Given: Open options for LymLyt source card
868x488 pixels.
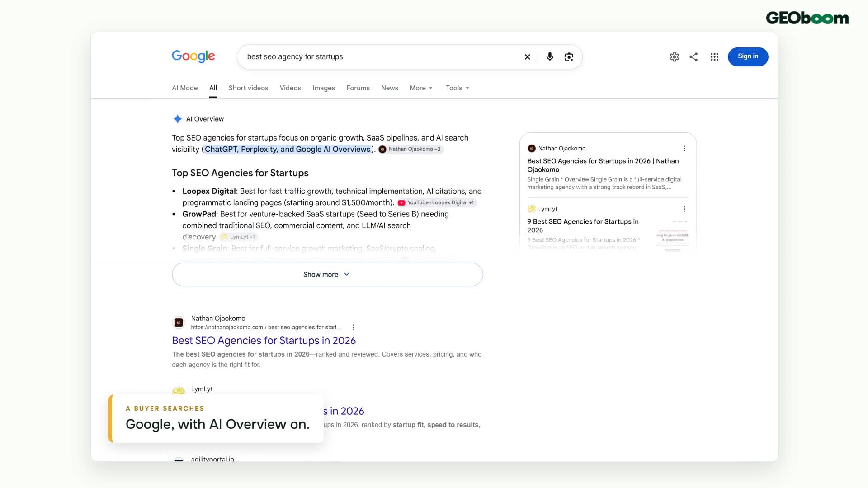Looking at the screenshot, I should point(684,209).
